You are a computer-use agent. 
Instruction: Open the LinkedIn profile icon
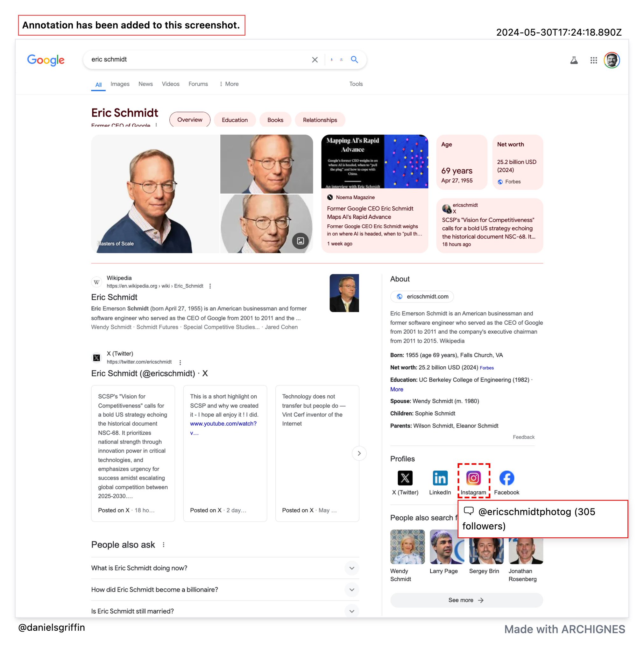pos(440,478)
